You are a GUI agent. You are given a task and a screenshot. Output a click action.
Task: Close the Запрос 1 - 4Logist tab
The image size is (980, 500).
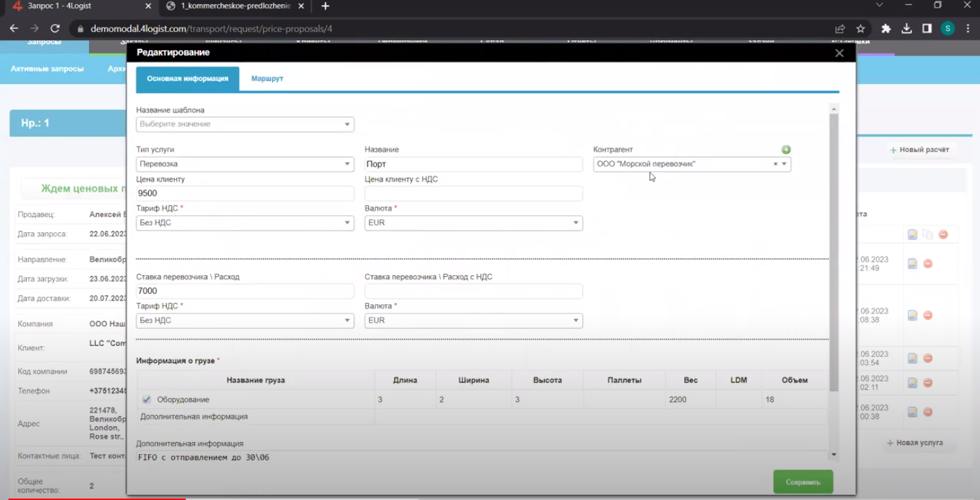pos(148,6)
